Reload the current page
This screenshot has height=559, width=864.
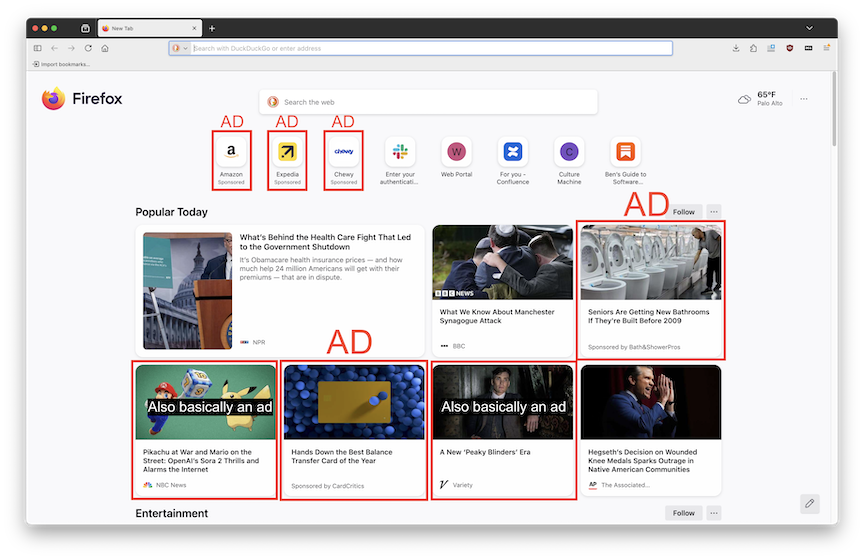point(88,48)
